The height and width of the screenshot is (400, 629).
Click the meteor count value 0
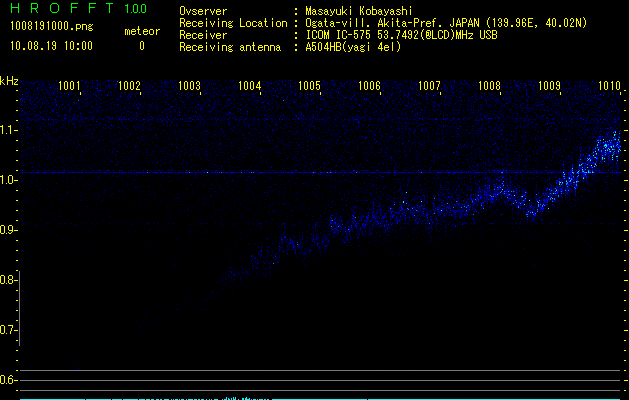pos(142,46)
